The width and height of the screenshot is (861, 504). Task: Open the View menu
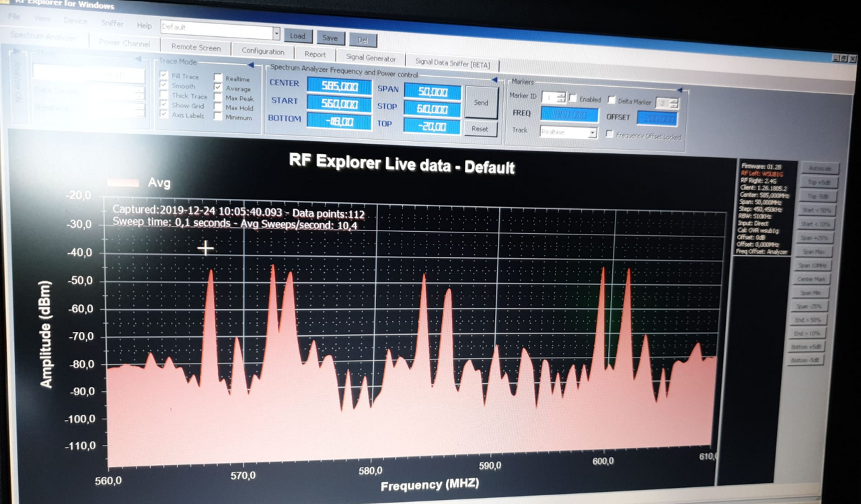coord(42,18)
